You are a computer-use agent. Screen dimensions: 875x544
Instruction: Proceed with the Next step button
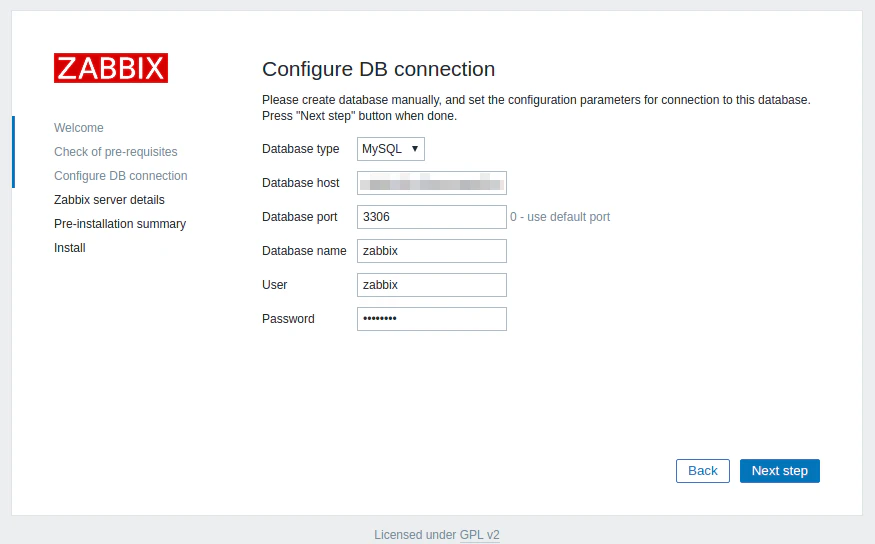pyautogui.click(x=780, y=471)
